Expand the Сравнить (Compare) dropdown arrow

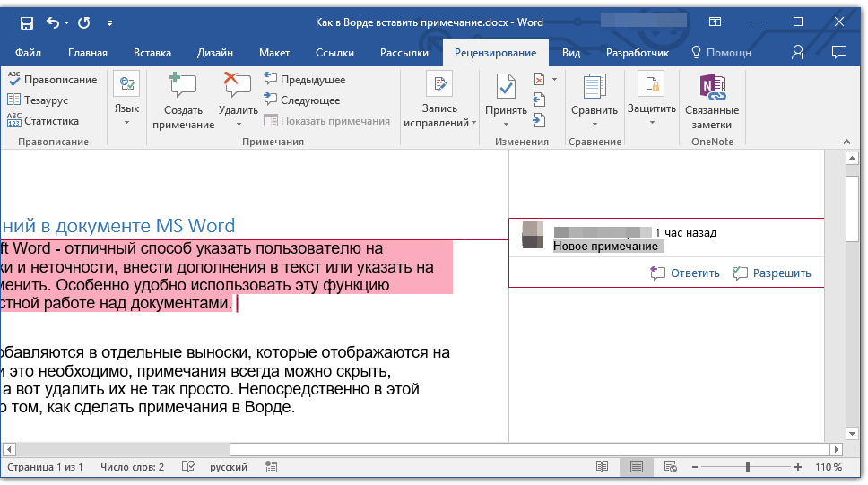pyautogui.click(x=595, y=123)
